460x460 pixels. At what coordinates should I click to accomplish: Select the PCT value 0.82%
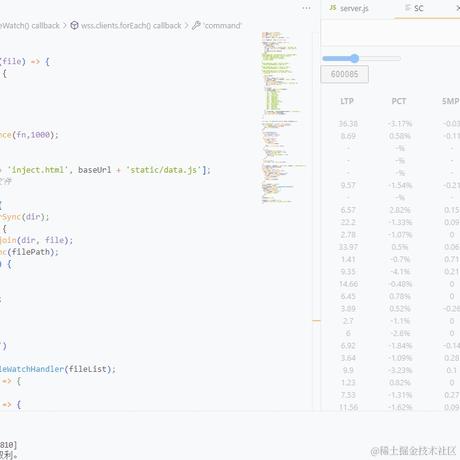tap(400, 383)
